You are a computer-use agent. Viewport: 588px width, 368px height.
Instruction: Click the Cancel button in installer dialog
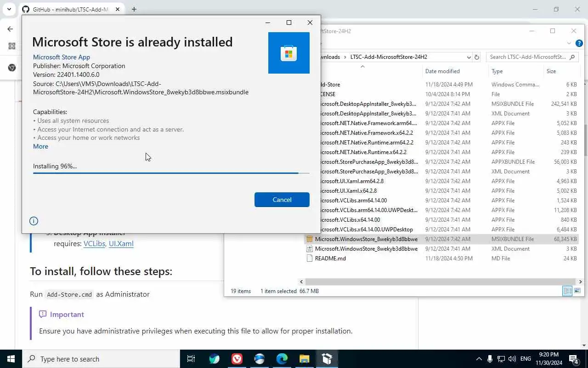pos(282,200)
